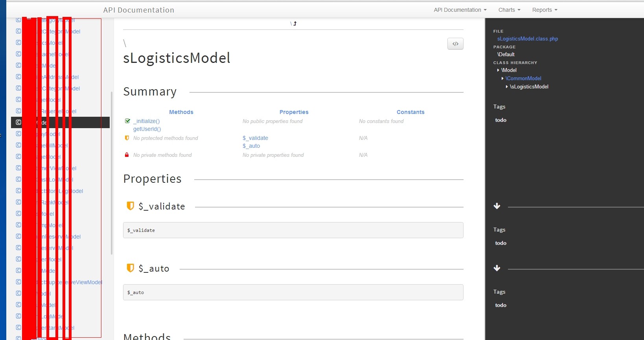Click the class icon of highlighted sidebar item
644x340 pixels.
coord(18,122)
